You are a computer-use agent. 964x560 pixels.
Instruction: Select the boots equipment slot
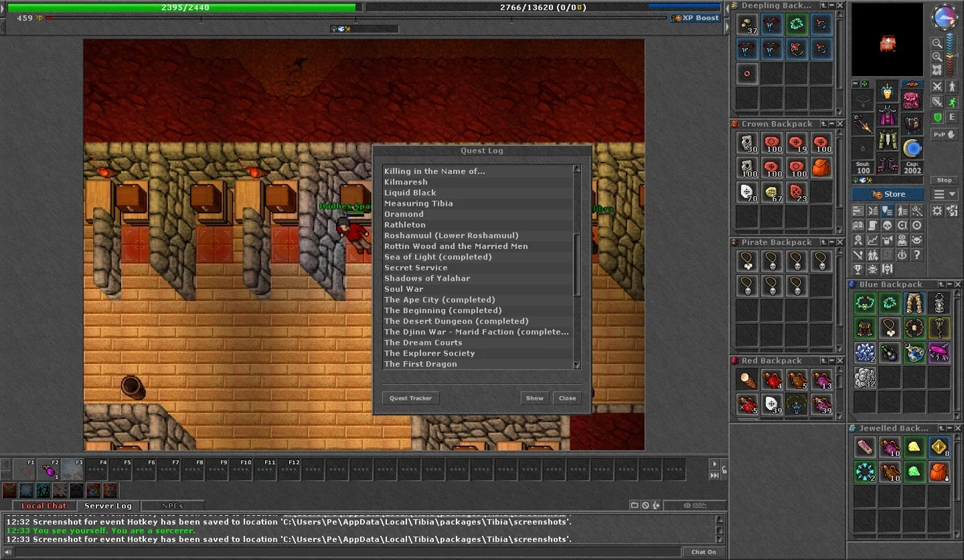[888, 163]
